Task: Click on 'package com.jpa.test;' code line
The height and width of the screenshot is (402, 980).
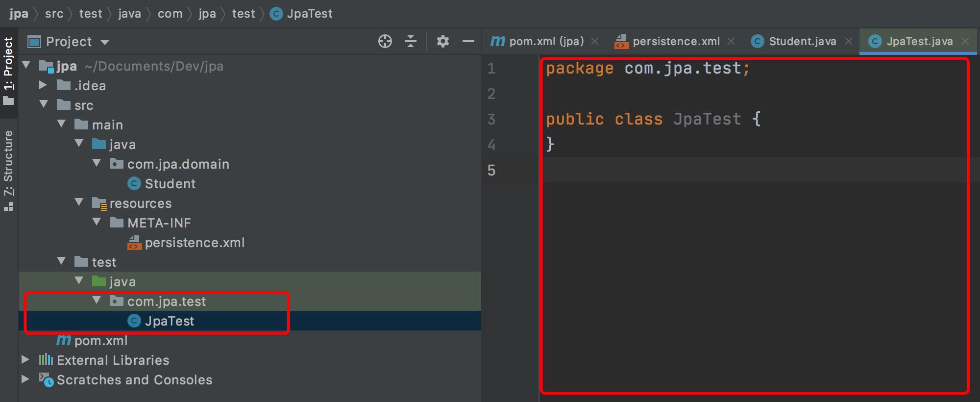Action: click(648, 69)
